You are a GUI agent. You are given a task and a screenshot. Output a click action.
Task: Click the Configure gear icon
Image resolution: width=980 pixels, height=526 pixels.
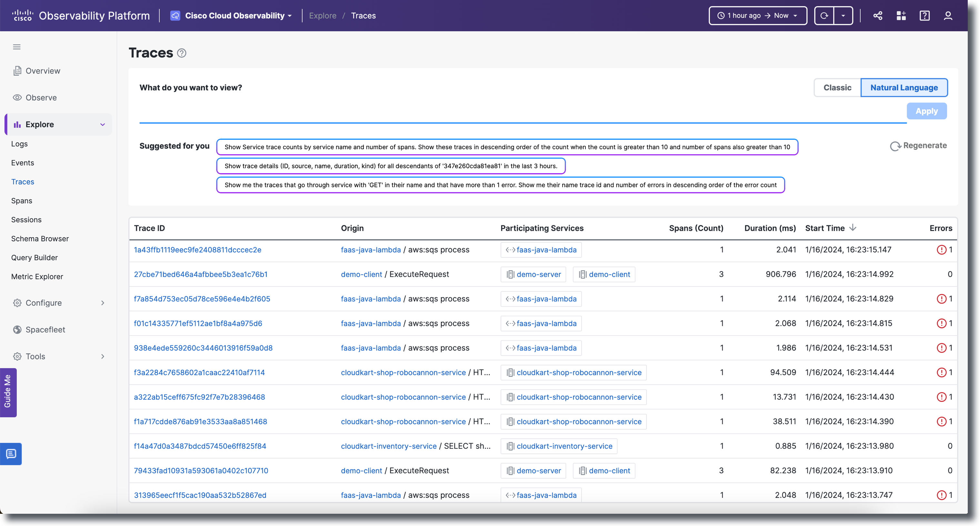(17, 303)
